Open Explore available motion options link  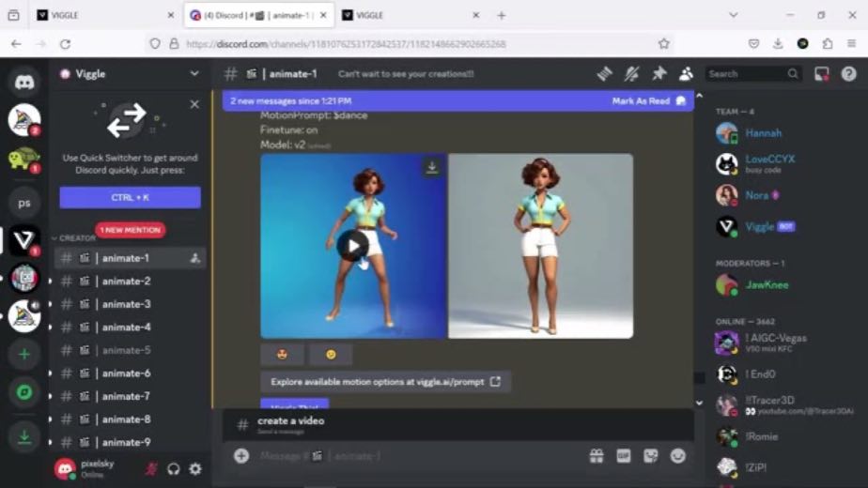click(x=385, y=382)
